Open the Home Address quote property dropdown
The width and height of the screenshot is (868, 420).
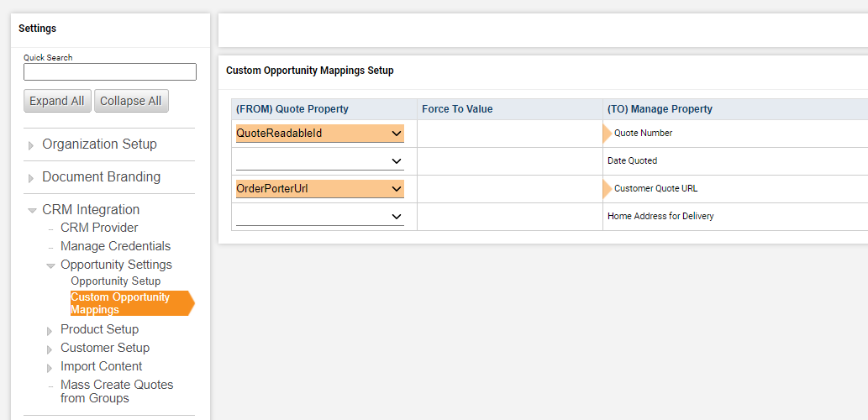click(320, 217)
